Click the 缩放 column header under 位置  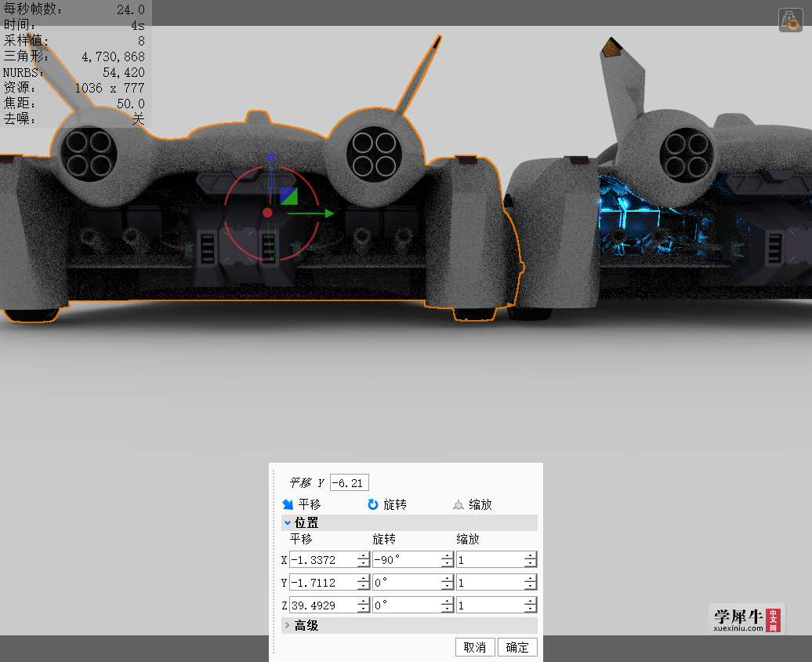point(468,539)
